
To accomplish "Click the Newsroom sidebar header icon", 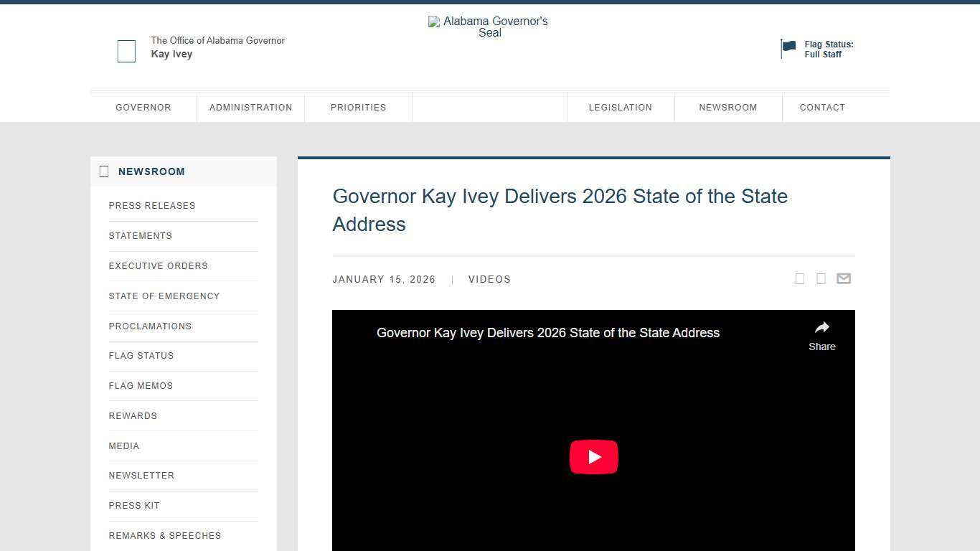I will [104, 171].
